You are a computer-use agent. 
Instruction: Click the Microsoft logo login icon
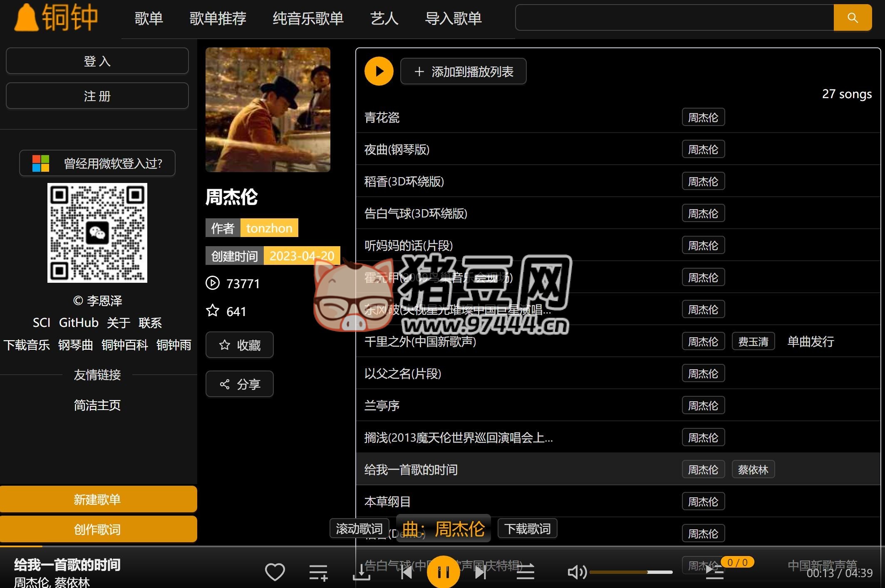click(x=41, y=163)
